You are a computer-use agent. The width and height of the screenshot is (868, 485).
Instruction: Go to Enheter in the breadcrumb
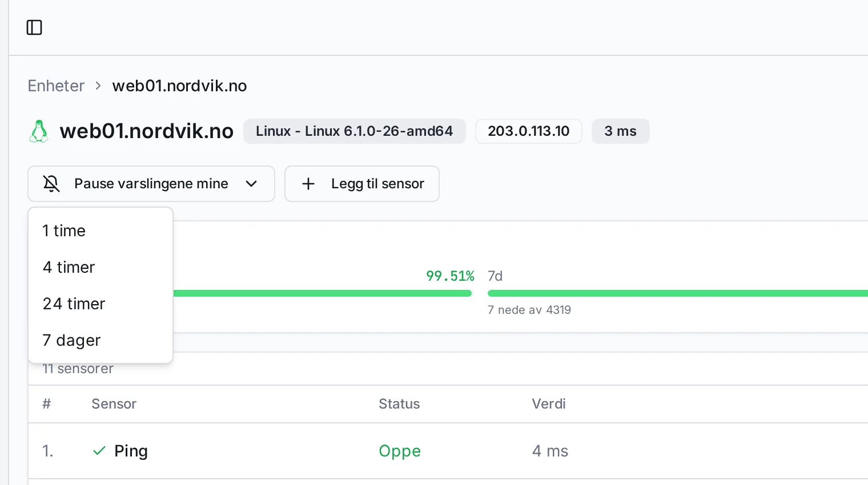[x=56, y=86]
